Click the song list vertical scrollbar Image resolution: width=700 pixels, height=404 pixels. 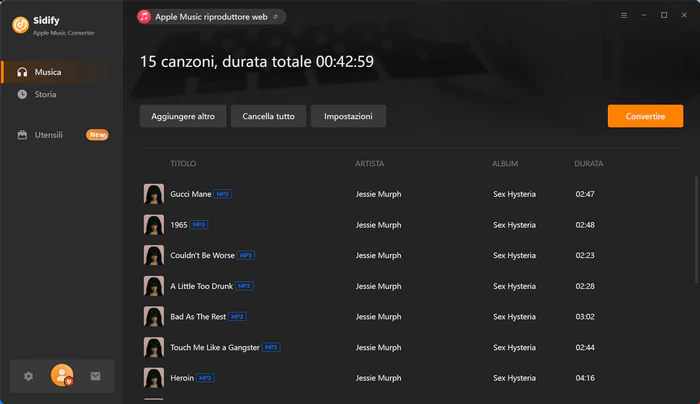tap(696, 230)
